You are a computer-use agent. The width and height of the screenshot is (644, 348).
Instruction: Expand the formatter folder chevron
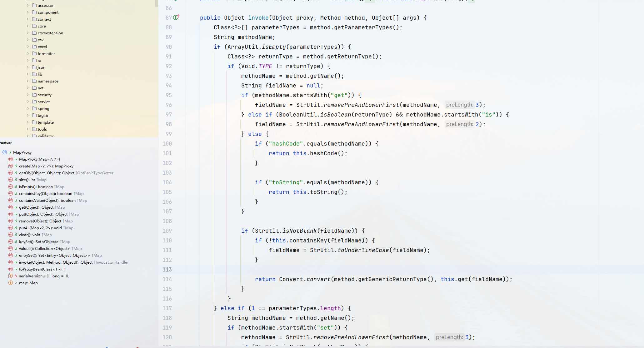(27, 53)
